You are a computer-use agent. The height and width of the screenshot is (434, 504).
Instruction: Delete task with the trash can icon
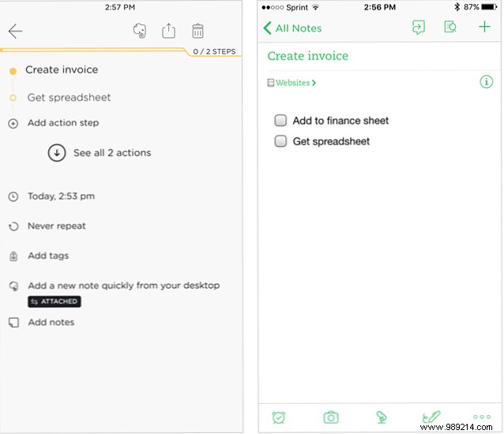197,31
